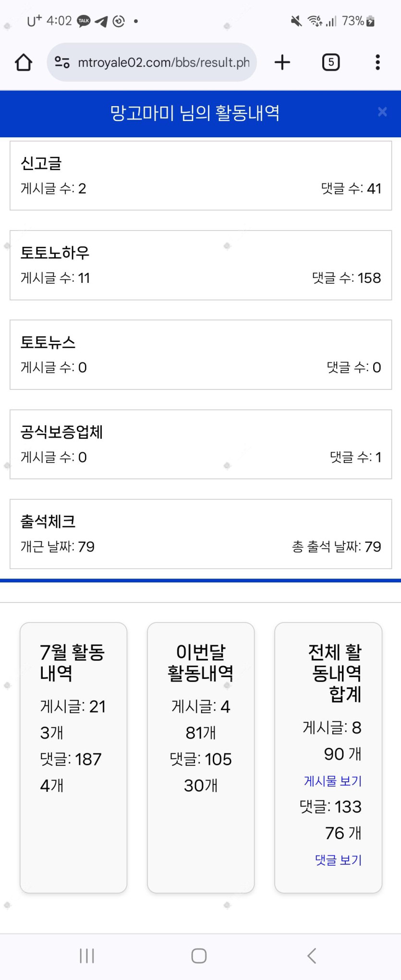401x980 pixels.
Task: Select the 신고글 activity card
Action: pos(201,176)
